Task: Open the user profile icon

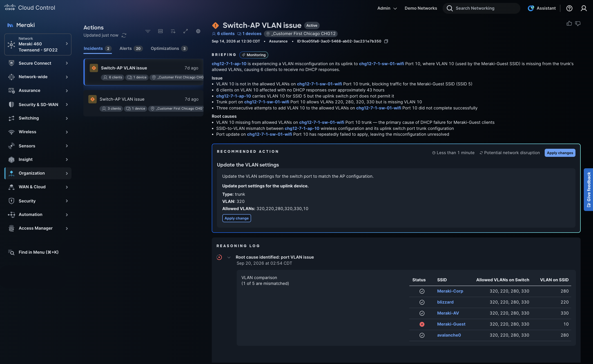Action: 583,8
